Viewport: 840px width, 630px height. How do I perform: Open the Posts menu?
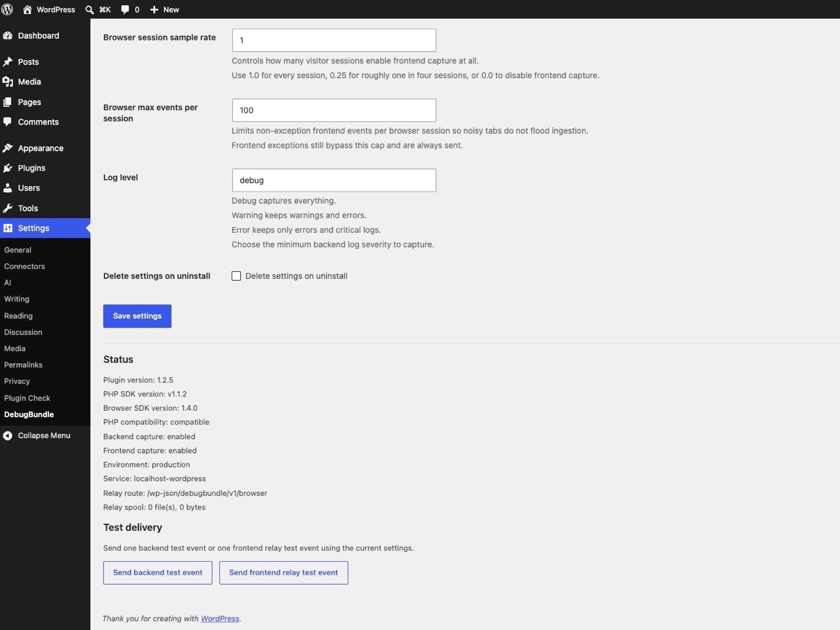[45, 62]
